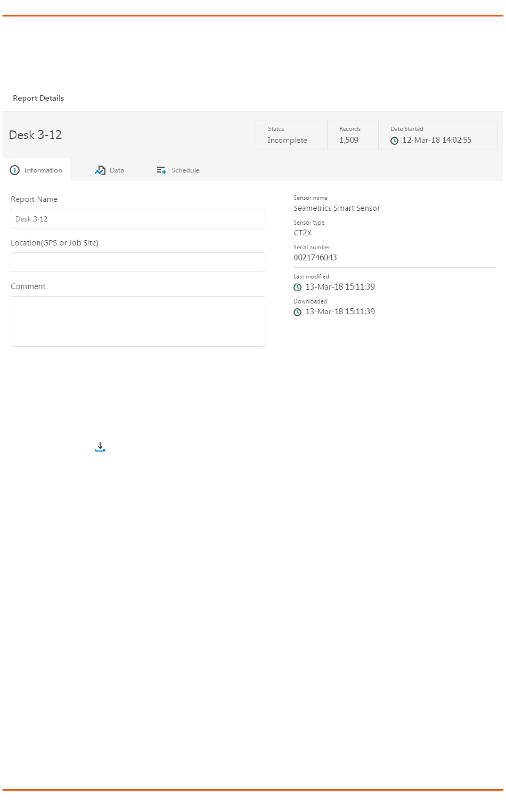Click the Data tab chart icon

click(x=100, y=170)
